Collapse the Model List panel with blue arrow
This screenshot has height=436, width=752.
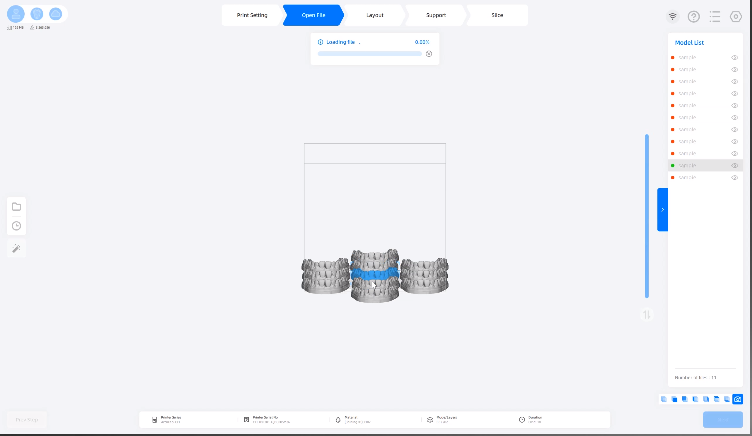tap(662, 210)
